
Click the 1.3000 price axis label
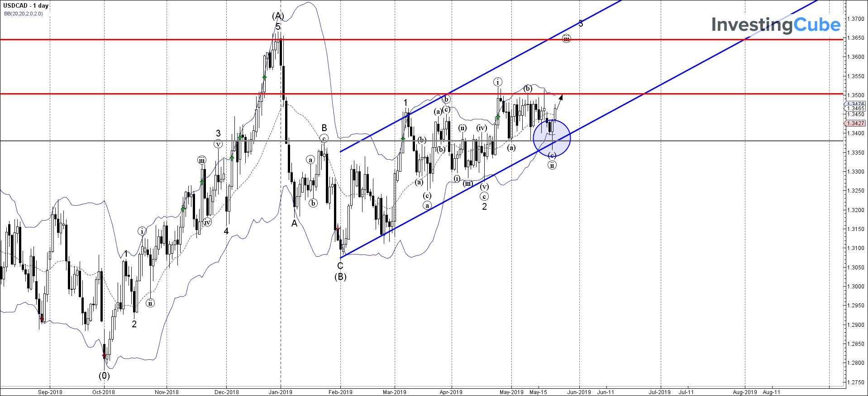[856, 287]
